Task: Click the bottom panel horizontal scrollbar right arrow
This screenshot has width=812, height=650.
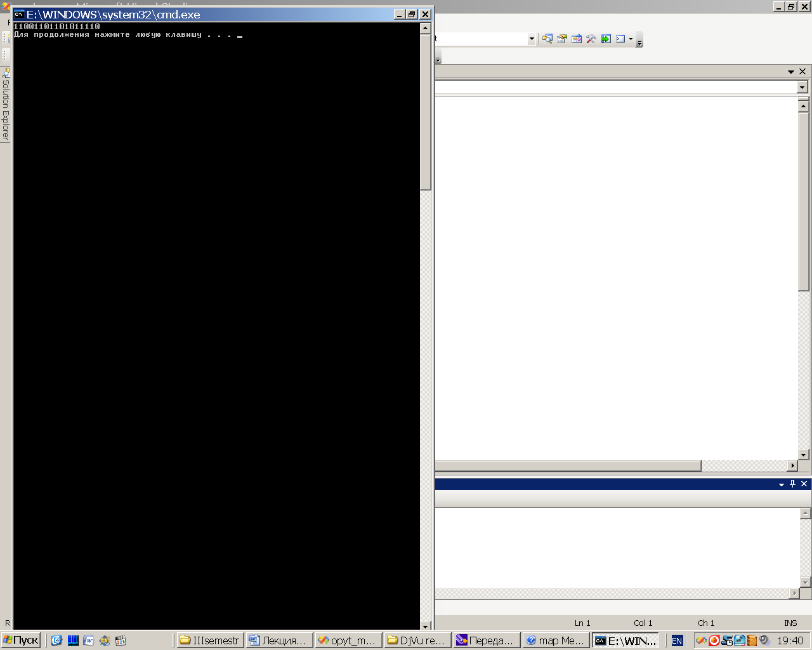Action: [794, 594]
